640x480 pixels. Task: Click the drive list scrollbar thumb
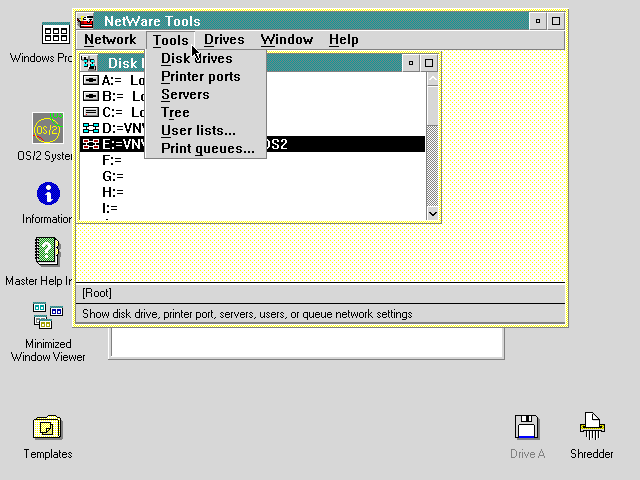click(x=432, y=106)
